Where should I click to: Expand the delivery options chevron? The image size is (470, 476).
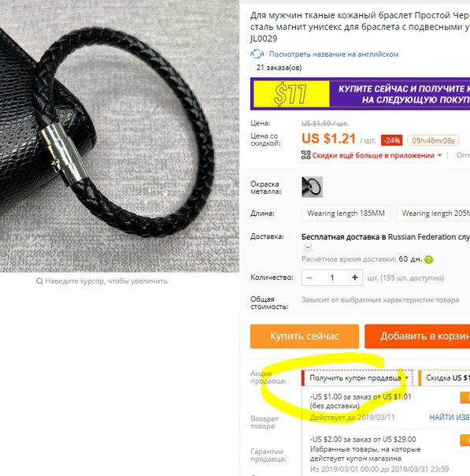[x=308, y=247]
